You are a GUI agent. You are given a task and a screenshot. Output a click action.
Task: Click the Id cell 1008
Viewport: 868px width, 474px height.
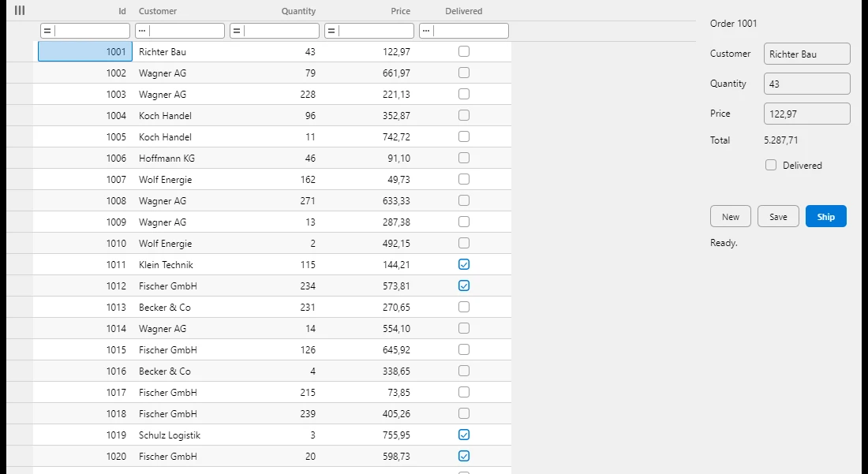[85, 201]
